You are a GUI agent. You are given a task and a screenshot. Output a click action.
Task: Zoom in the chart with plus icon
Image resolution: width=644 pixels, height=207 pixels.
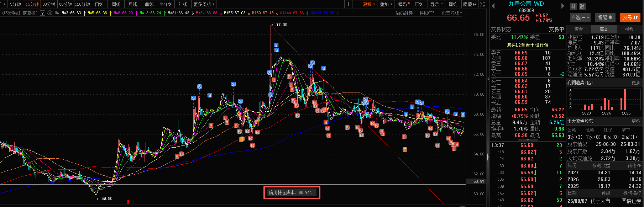pos(349,4)
